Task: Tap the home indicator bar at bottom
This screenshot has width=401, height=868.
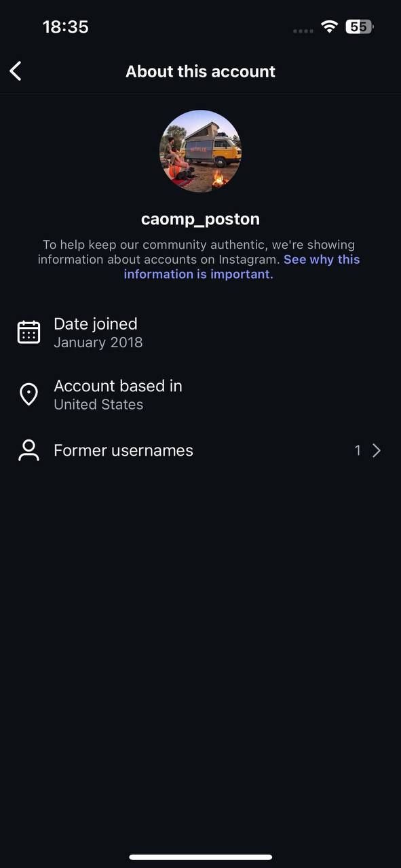Action: click(200, 857)
